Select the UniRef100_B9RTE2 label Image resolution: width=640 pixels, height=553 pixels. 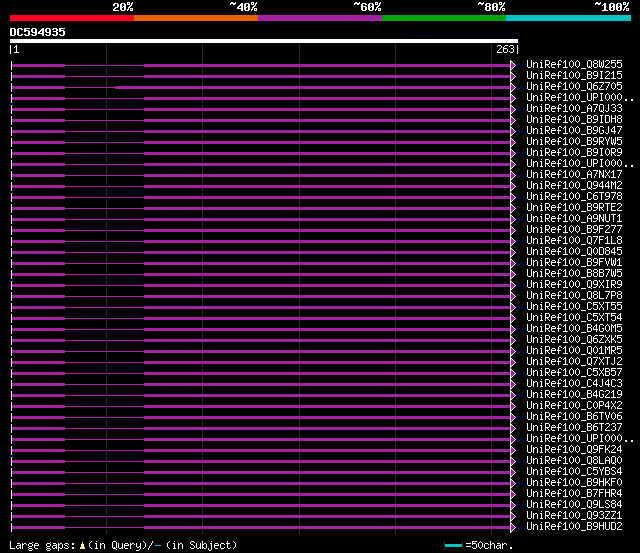tap(574, 208)
